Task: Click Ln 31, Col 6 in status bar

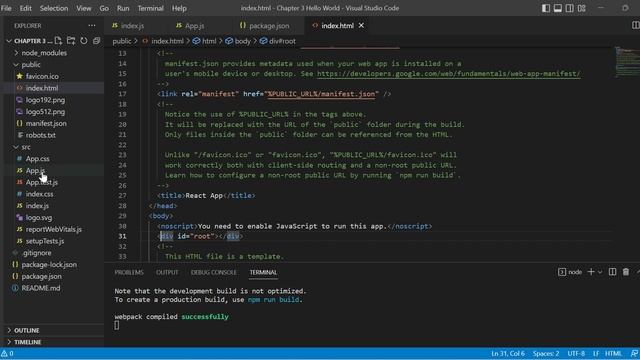Action: pyautogui.click(x=508, y=353)
